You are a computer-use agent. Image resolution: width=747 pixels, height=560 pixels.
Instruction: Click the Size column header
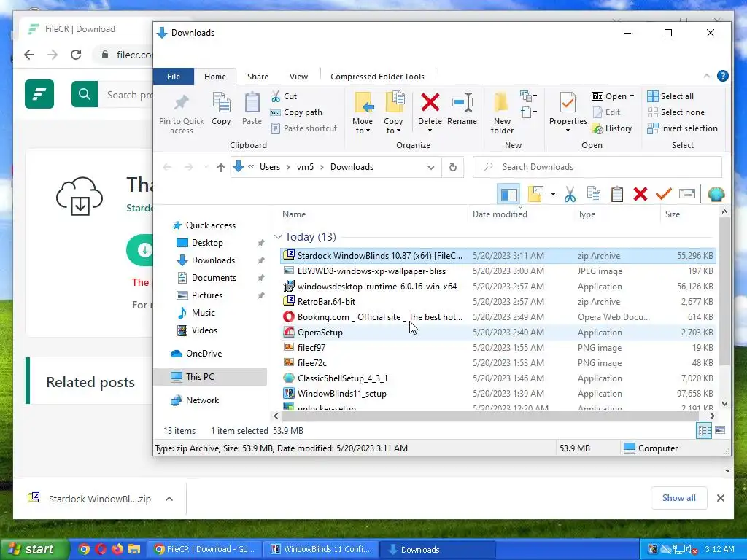689,214
